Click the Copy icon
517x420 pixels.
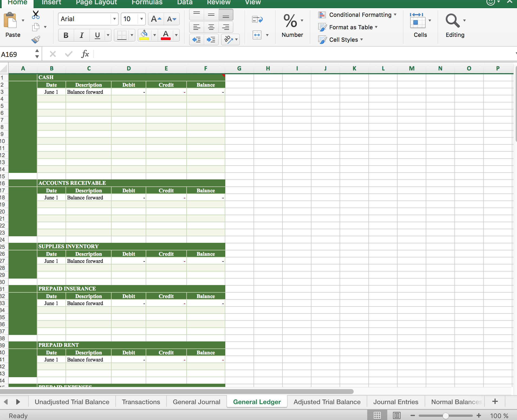click(36, 27)
